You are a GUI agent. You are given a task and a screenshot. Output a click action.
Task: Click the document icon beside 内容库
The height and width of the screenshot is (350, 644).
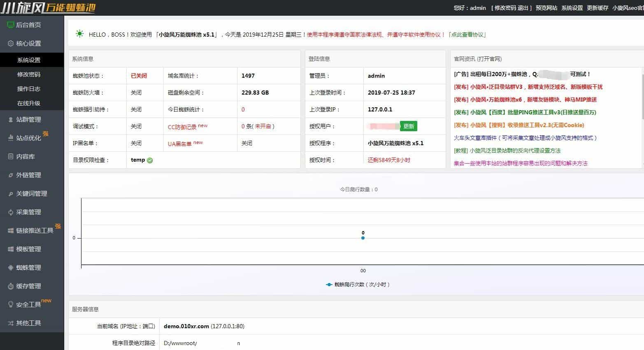pyautogui.click(x=11, y=156)
